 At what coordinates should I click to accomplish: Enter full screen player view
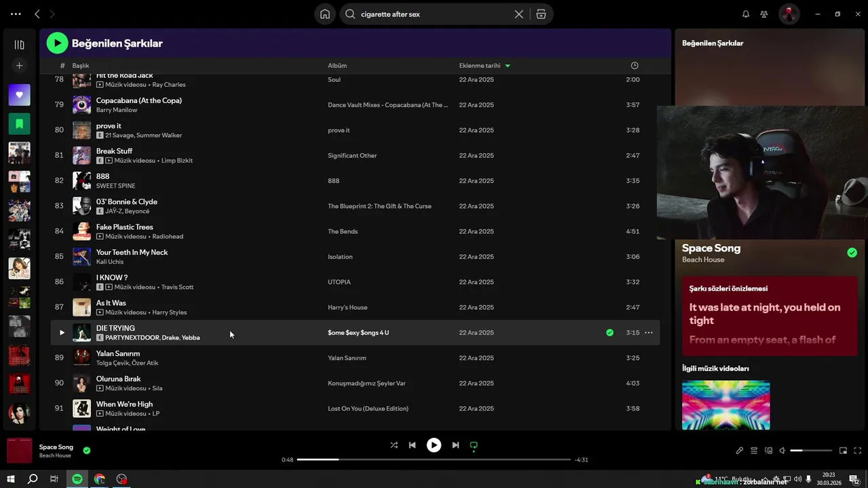(857, 451)
